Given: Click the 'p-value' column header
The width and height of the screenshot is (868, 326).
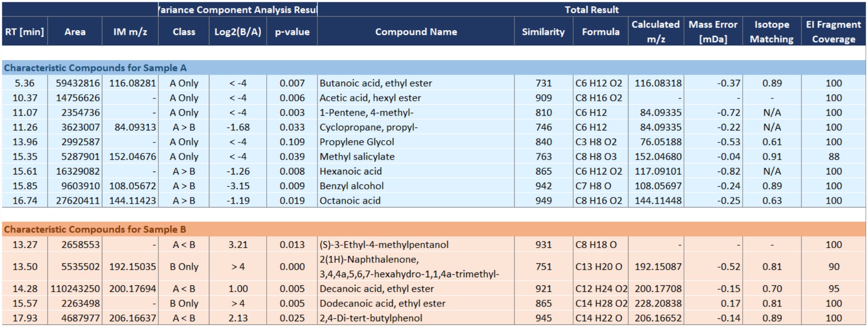Looking at the screenshot, I should click(x=292, y=32).
